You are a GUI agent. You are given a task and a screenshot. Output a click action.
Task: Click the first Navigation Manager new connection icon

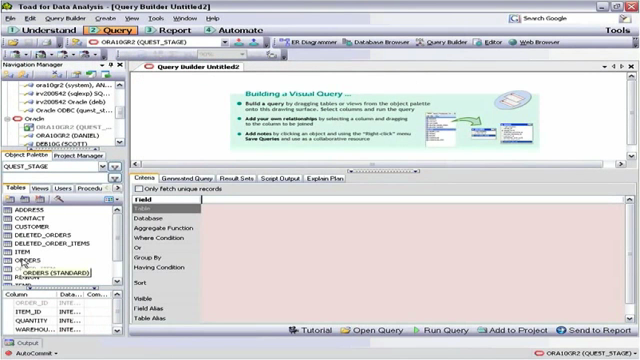[9, 74]
